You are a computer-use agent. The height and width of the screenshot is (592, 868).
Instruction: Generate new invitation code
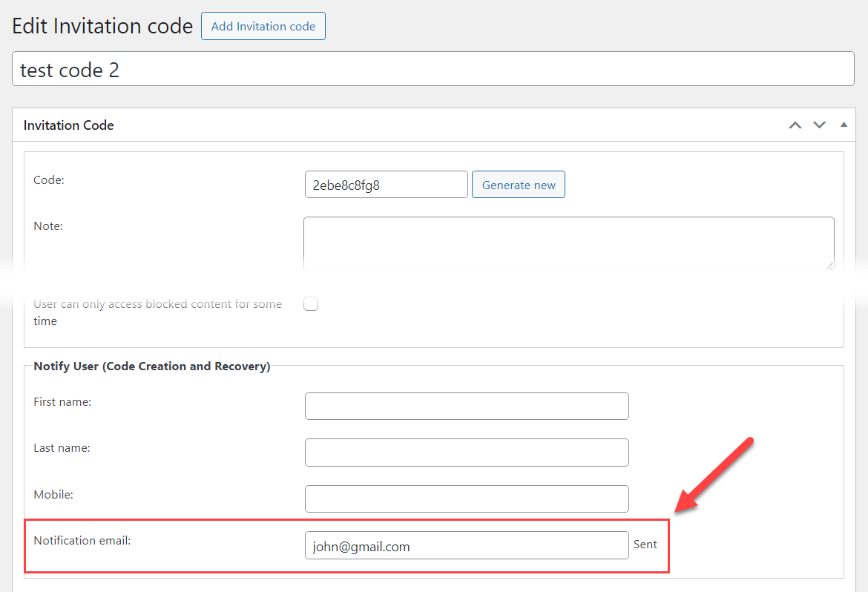[518, 185]
